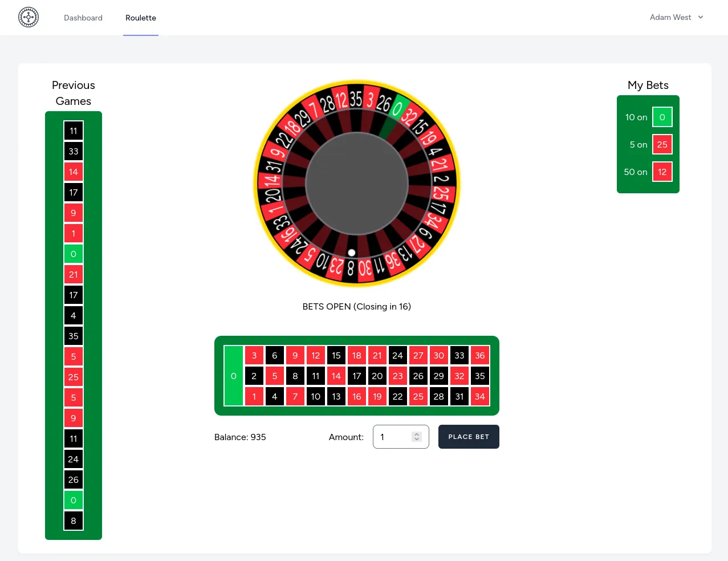Click the Balance: 935 text
Viewport: 728px width, 561px height.
pyautogui.click(x=240, y=437)
